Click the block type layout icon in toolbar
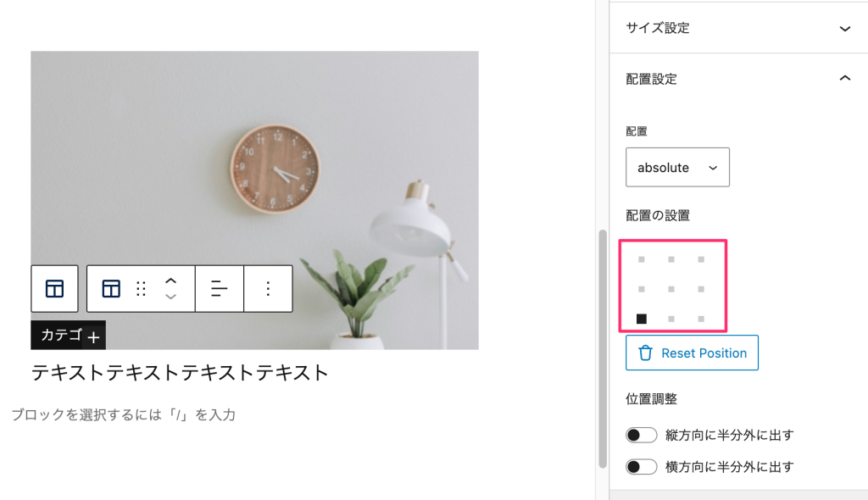 111,288
